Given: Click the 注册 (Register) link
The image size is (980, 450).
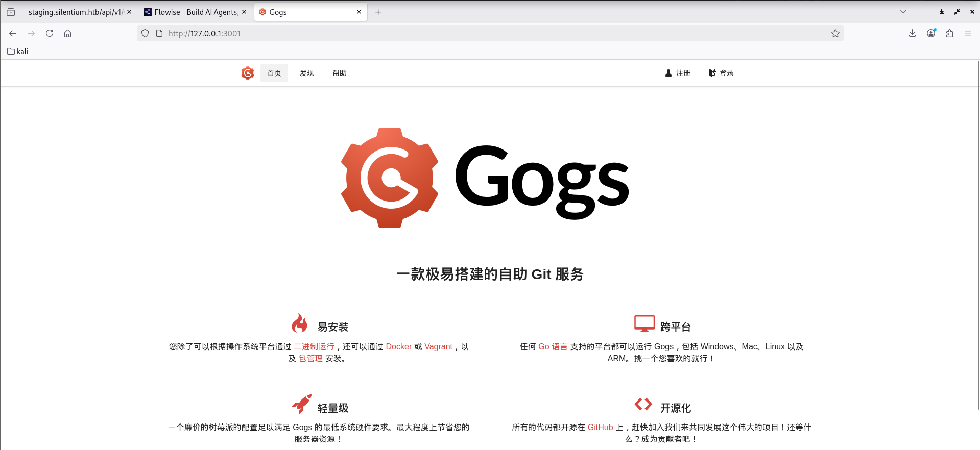Looking at the screenshot, I should (678, 73).
